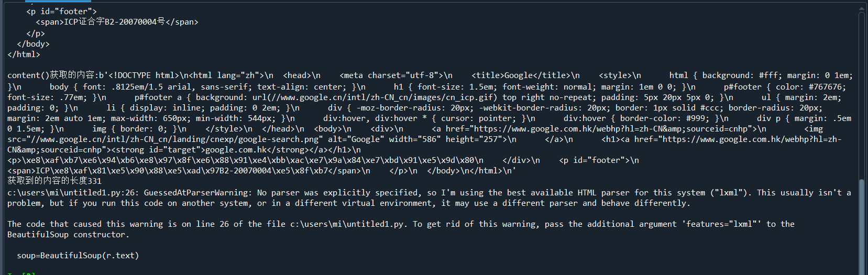
Task: Click the 'c:\users\mi\untitled1.py:26' file path
Action: tap(73, 193)
